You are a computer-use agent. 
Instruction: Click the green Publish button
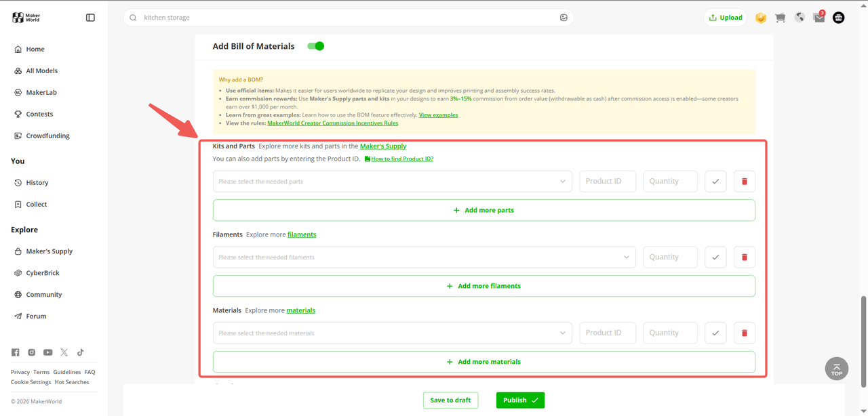pos(520,400)
